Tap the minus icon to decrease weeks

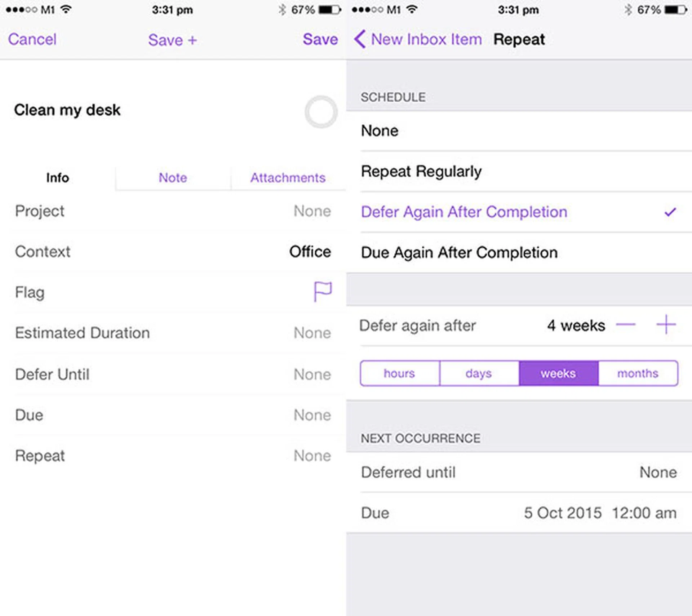[625, 325]
